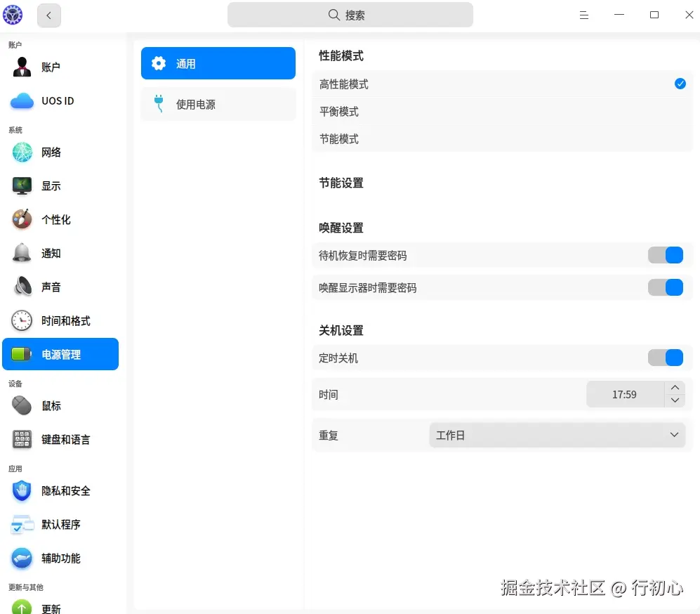Viewport: 700px width, 614px height.
Task: Go back with the back arrow
Action: click(49, 15)
